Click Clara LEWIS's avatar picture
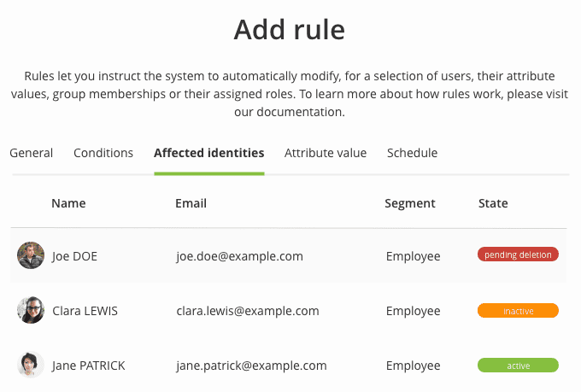Screen dimensions: 581x392 click(x=31, y=310)
